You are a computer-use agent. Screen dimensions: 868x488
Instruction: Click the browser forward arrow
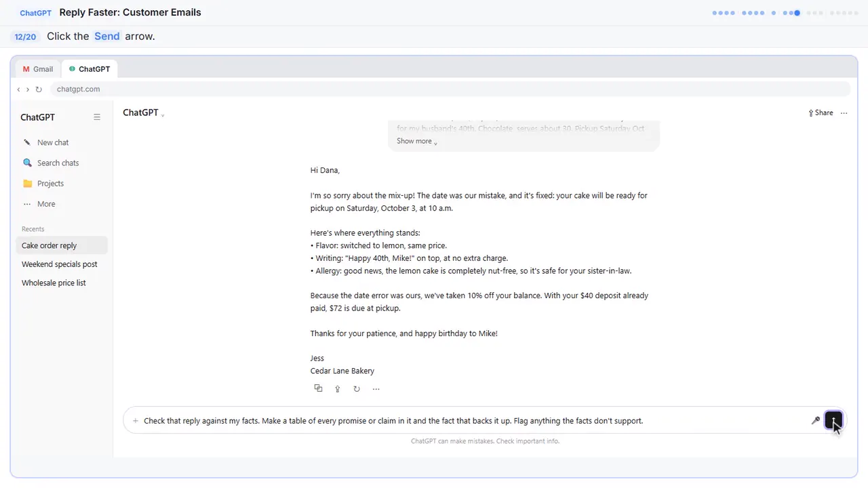coord(27,89)
